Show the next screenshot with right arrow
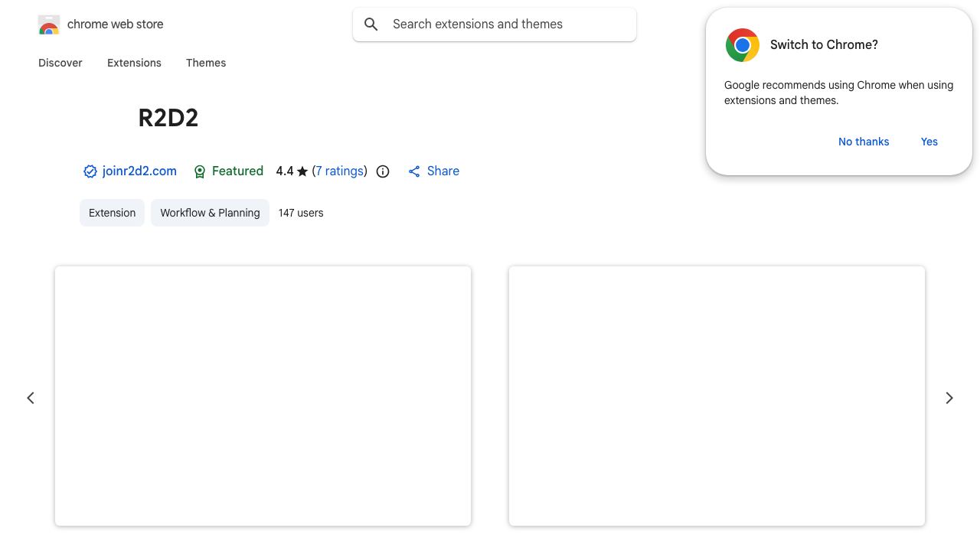The image size is (980, 551). [x=949, y=398]
